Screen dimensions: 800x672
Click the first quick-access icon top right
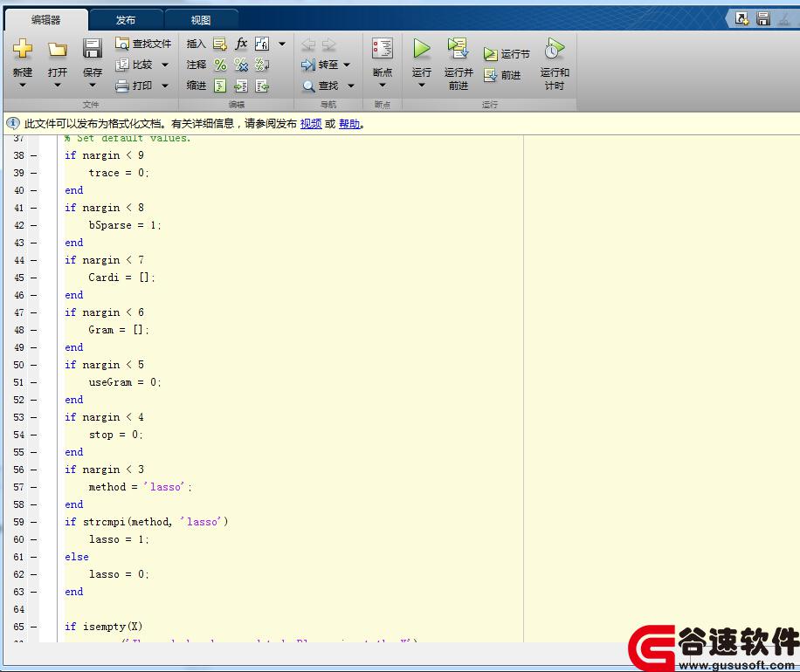tap(741, 19)
